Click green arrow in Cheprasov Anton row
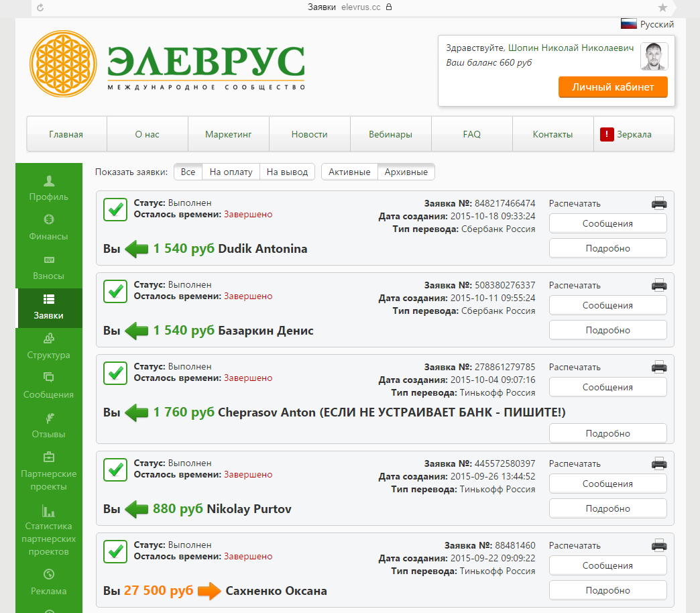Image resolution: width=700 pixels, height=613 pixels. tap(137, 412)
